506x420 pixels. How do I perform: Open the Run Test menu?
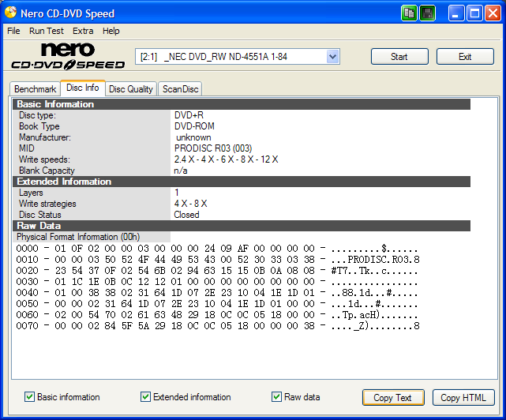click(47, 31)
